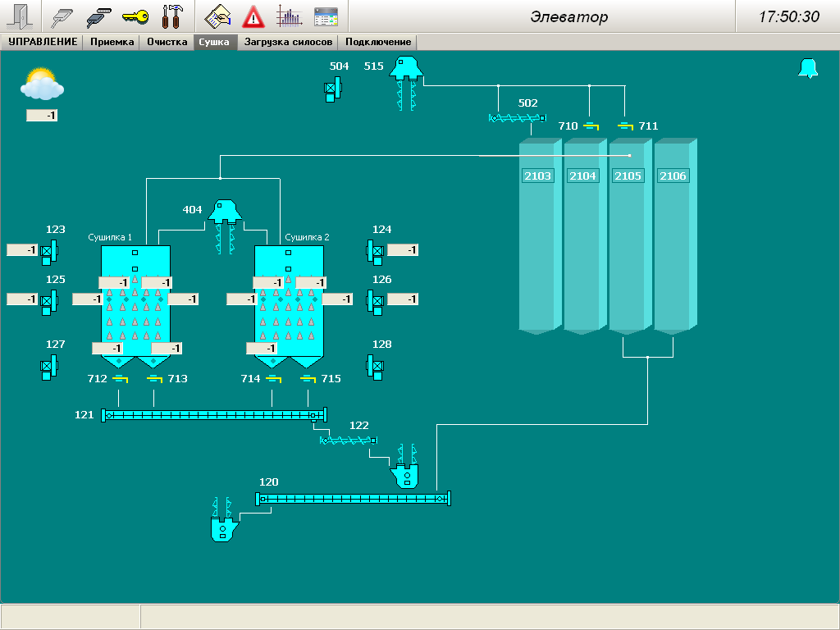
Task: Toggle gate valve 710
Action: click(x=591, y=126)
